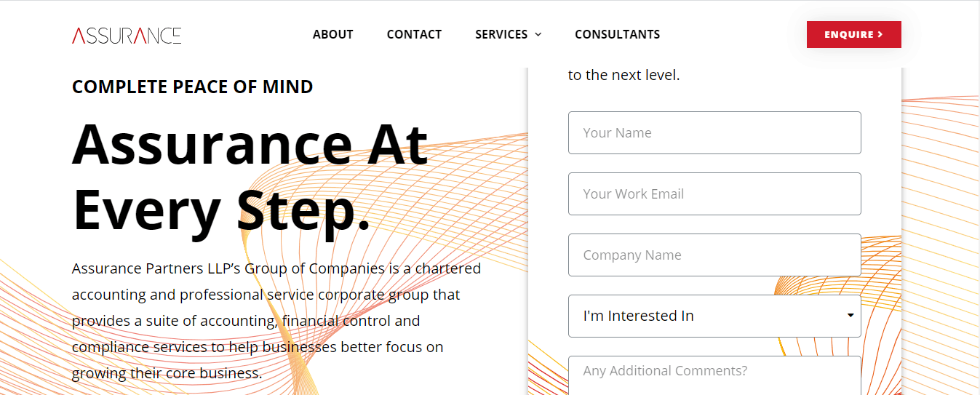
Task: Click the 'to the next level.' form text
Action: (624, 75)
